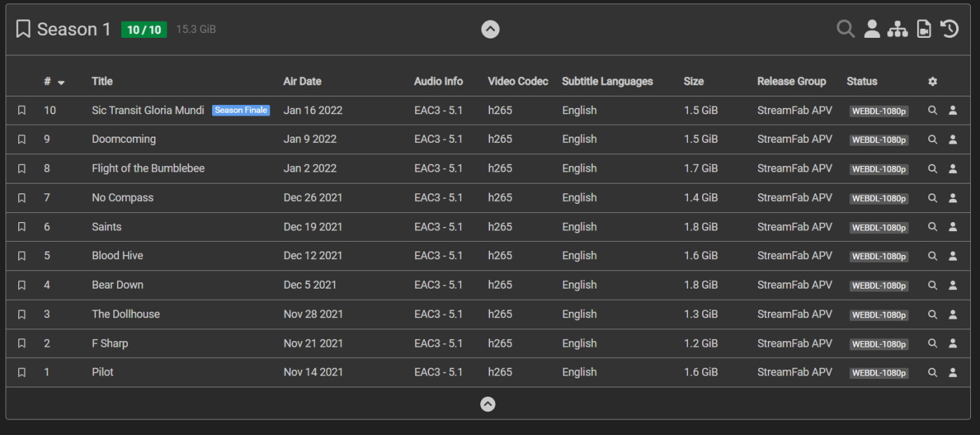The height and width of the screenshot is (435, 980).
Task: Open manage episode files icon
Action: (924, 29)
